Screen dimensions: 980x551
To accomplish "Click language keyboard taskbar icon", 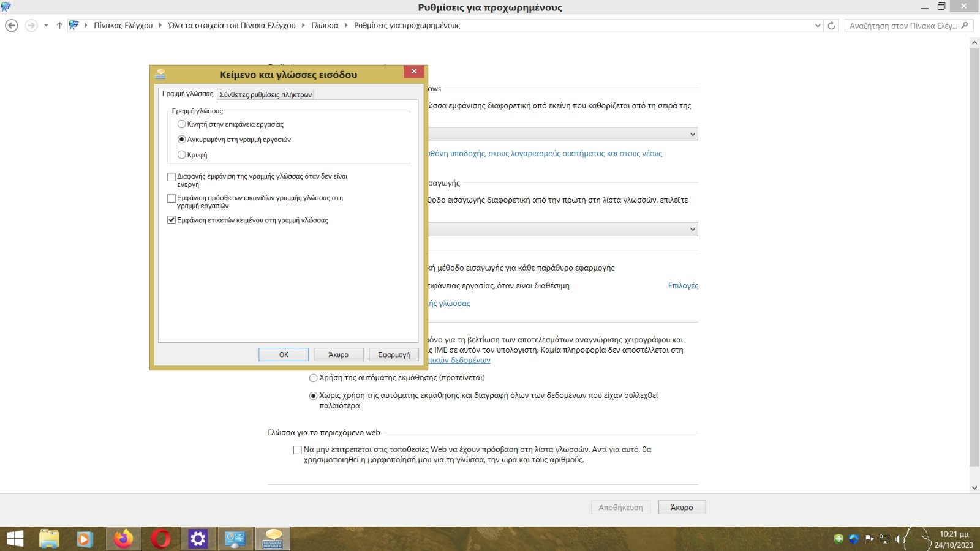I will tap(273, 539).
